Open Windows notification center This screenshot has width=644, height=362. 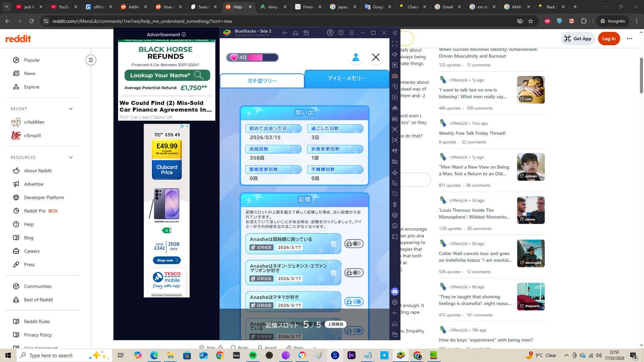pos(634,355)
